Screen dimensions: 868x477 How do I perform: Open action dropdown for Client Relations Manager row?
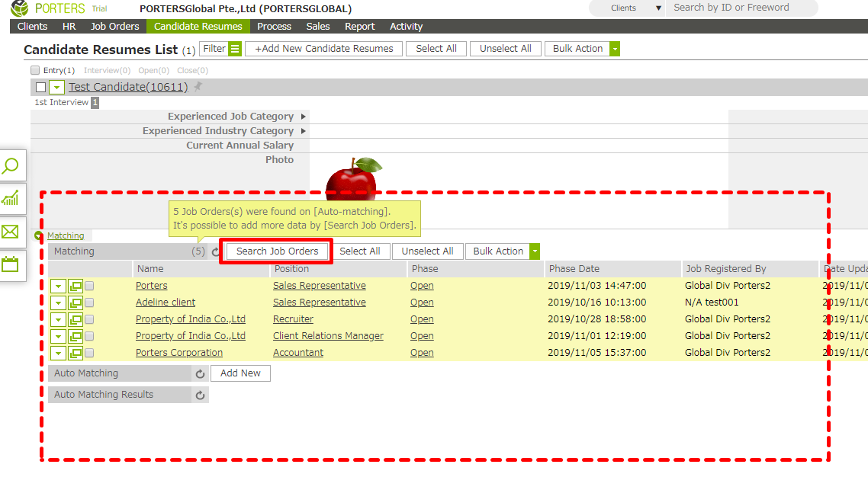58,336
